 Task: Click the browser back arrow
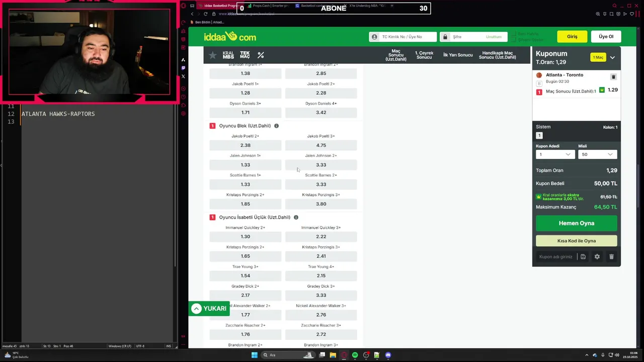(x=192, y=14)
